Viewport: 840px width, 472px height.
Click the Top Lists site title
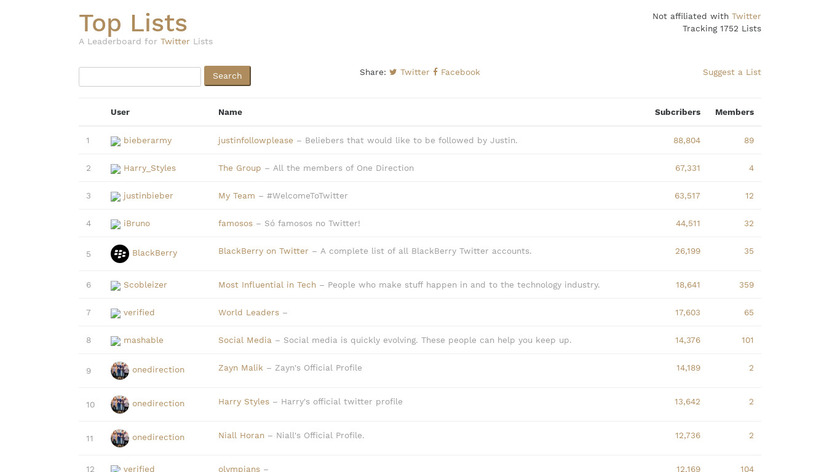click(x=133, y=23)
